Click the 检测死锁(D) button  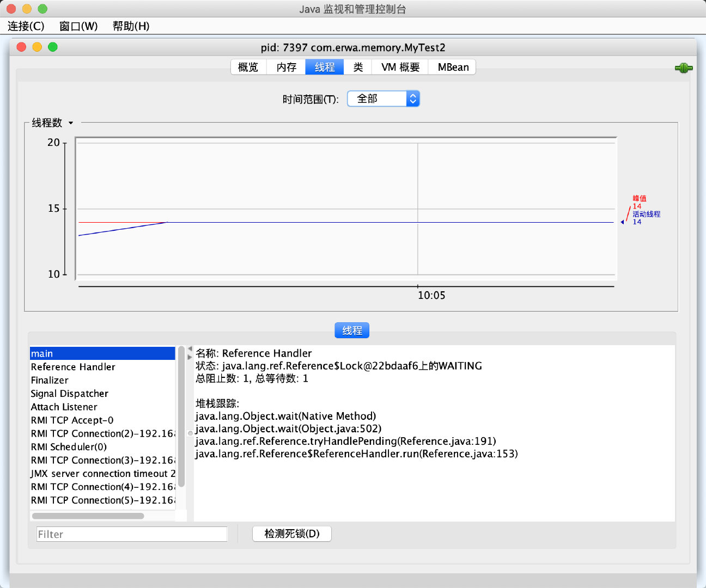[x=292, y=534]
